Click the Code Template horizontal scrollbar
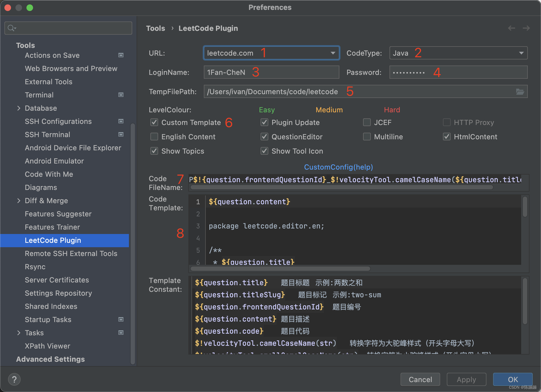The image size is (541, 392). point(280,268)
